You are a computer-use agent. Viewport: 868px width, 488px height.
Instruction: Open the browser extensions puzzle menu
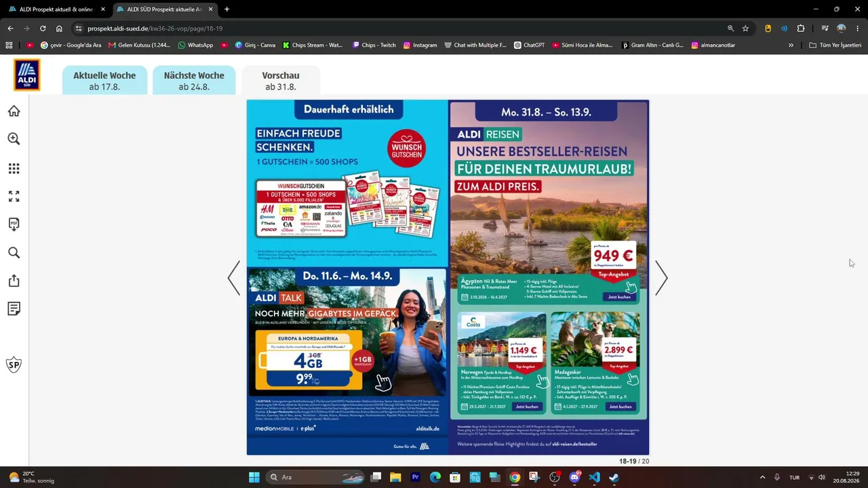(801, 28)
